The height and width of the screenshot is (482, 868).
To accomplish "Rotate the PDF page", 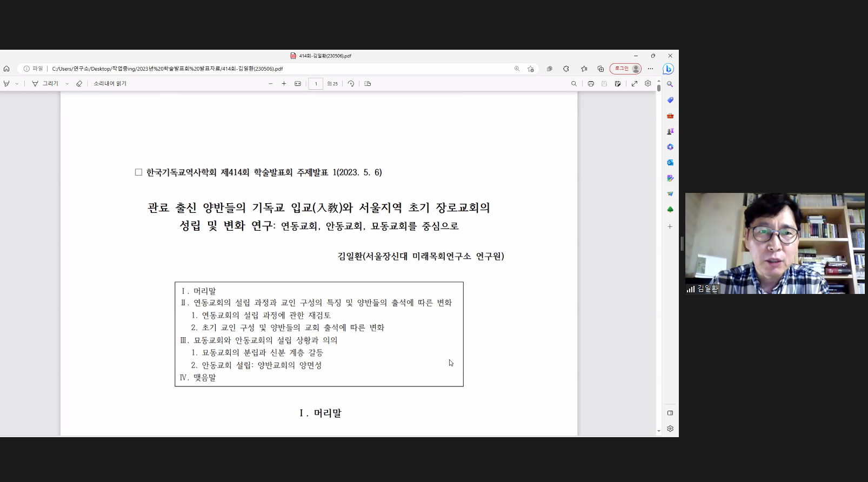I will tap(351, 84).
